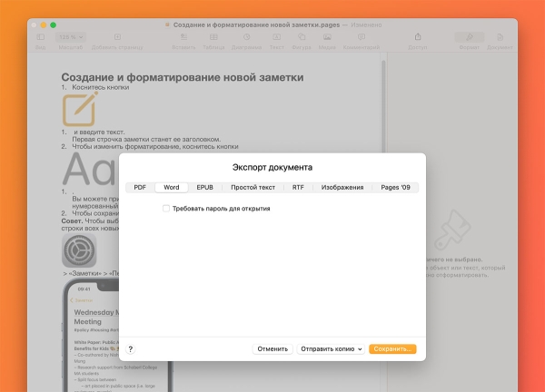Select the Изображения export tab
Viewport: 545px width, 392px height.
coord(342,188)
